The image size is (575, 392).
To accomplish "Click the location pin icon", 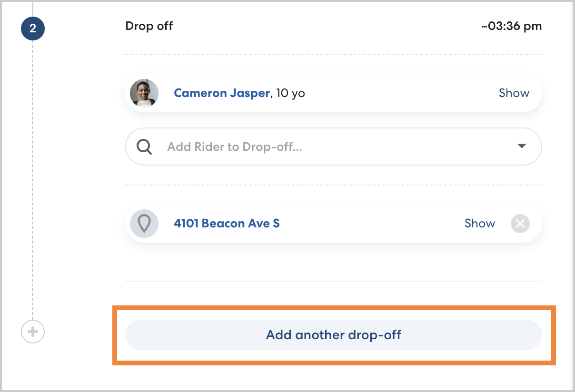I will (x=144, y=223).
